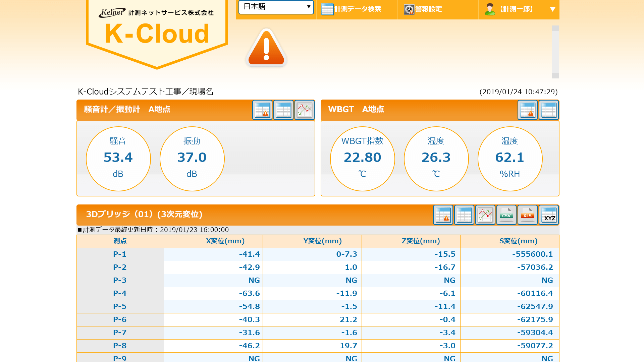Screen dimensions: 644x362
Task: Click the alert area scrollbar down arrow
Action: (x=555, y=76)
